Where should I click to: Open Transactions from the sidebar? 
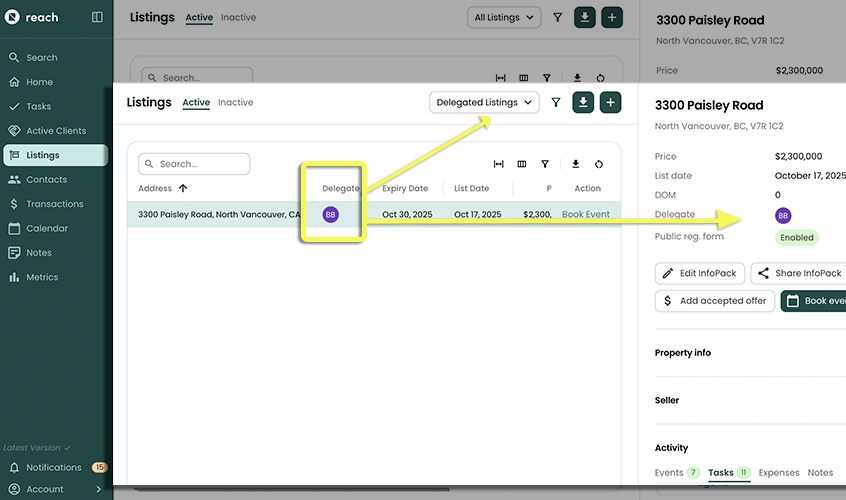click(x=54, y=204)
